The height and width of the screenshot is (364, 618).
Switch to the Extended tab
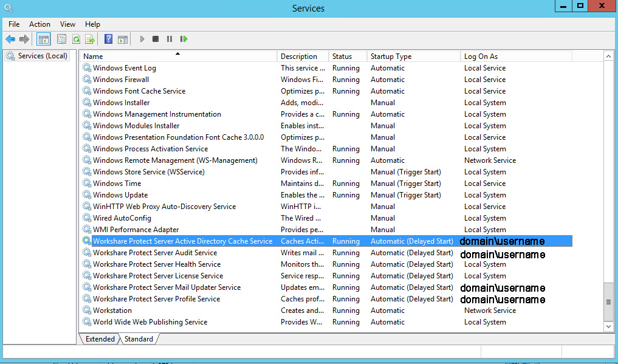point(100,339)
